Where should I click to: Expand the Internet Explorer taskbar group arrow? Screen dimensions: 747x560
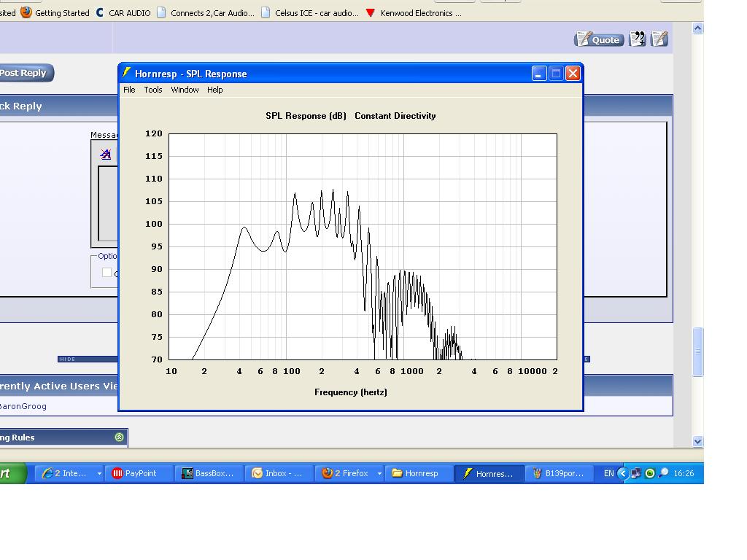pyautogui.click(x=99, y=473)
